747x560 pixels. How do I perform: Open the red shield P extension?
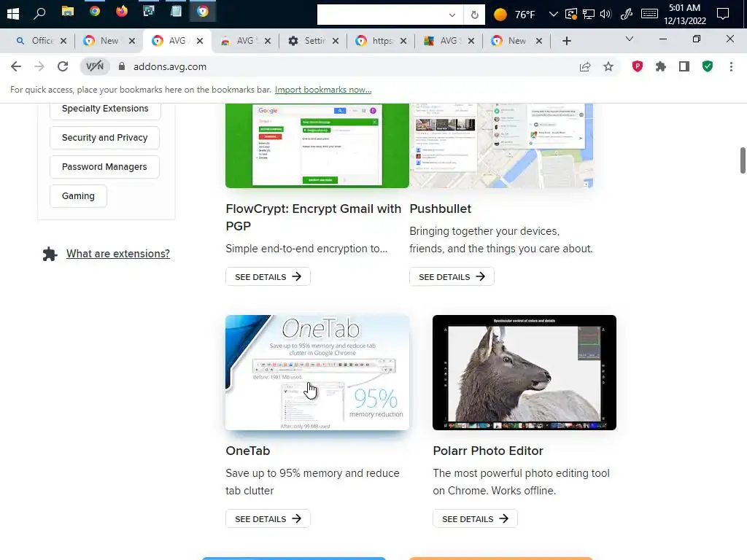tap(638, 66)
